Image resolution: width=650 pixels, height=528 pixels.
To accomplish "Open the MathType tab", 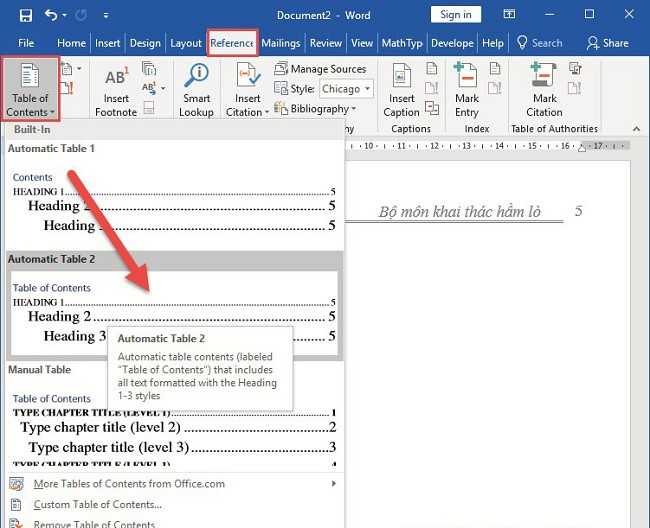I will [x=402, y=43].
